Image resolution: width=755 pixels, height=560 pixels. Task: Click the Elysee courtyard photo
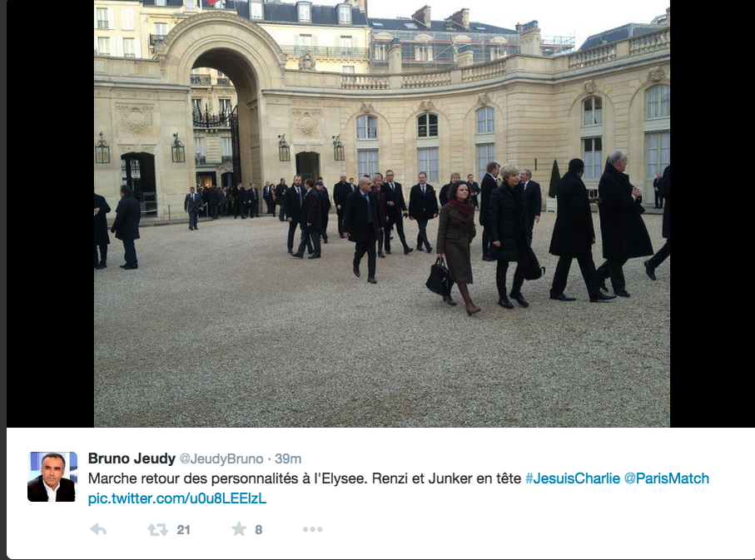pos(382,213)
